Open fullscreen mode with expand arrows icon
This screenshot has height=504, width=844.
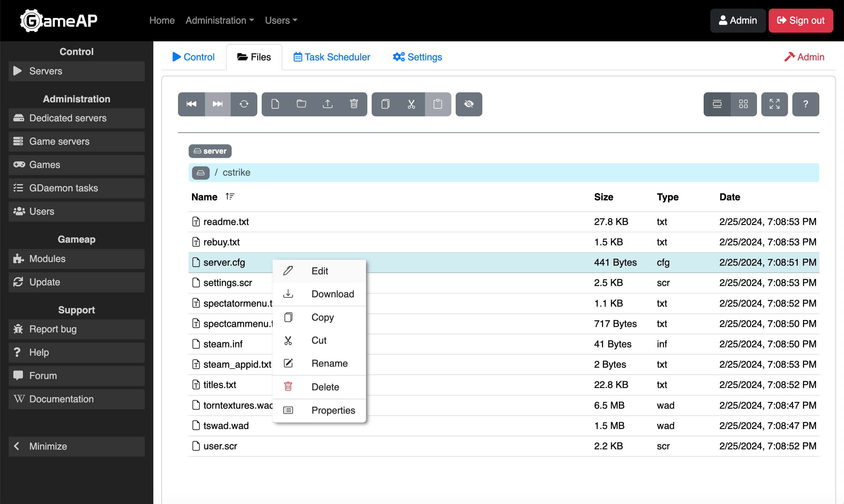774,104
